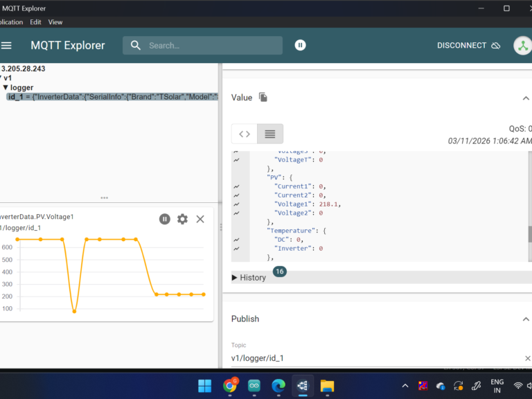532x399 pixels.
Task: Switch to formatted lines view toggle
Action: 270,134
